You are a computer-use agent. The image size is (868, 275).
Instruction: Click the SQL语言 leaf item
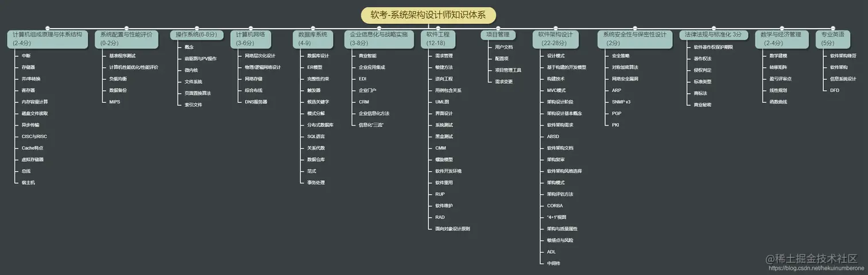click(x=316, y=136)
